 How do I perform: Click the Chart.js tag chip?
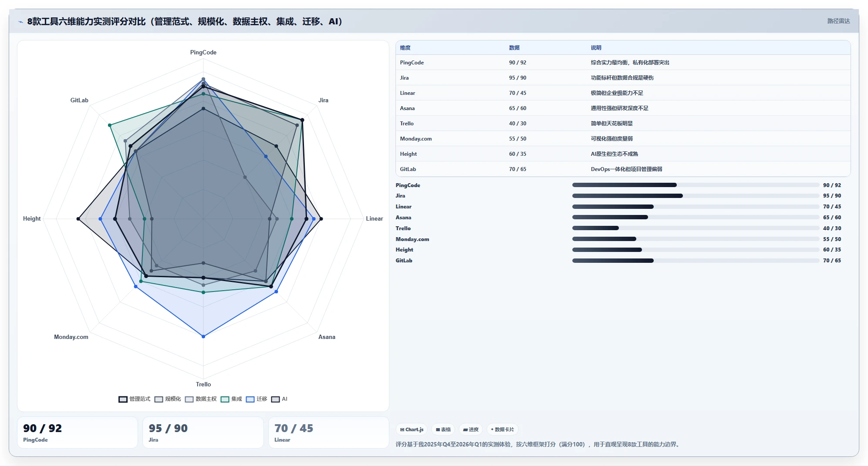tap(412, 429)
